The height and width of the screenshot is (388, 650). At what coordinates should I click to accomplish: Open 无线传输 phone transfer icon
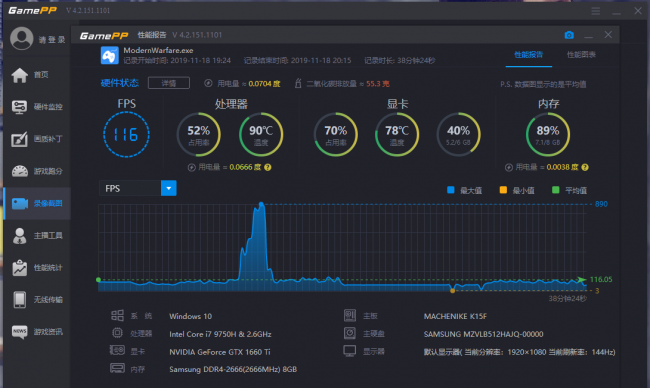(x=19, y=300)
